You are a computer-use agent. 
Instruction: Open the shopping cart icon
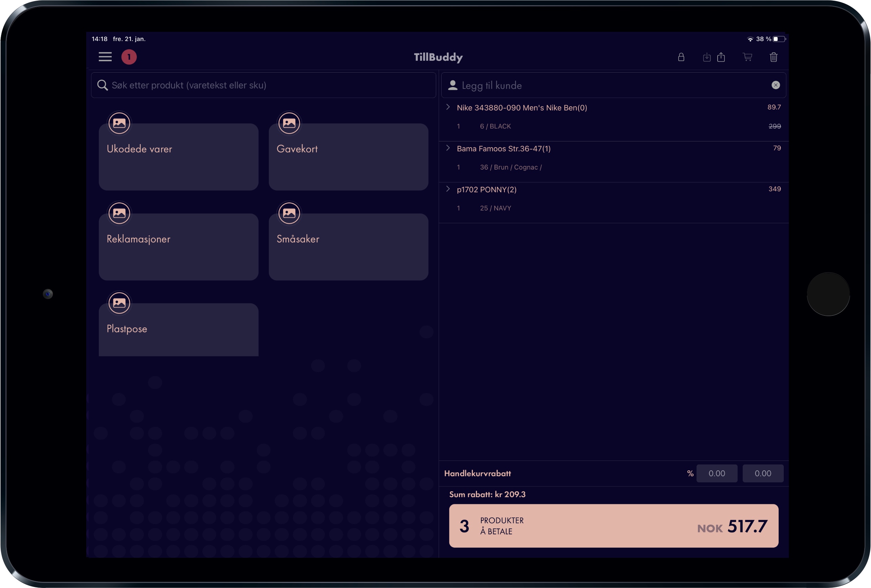[x=747, y=57]
